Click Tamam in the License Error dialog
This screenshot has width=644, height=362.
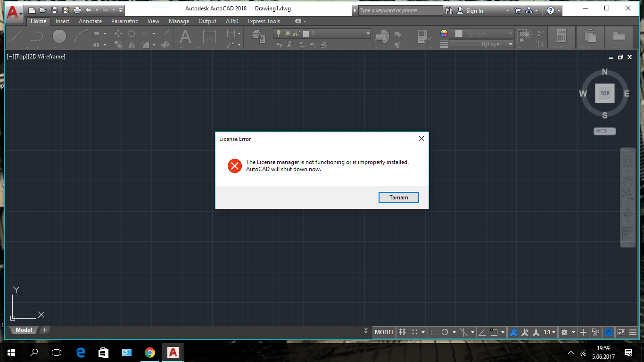click(x=398, y=197)
